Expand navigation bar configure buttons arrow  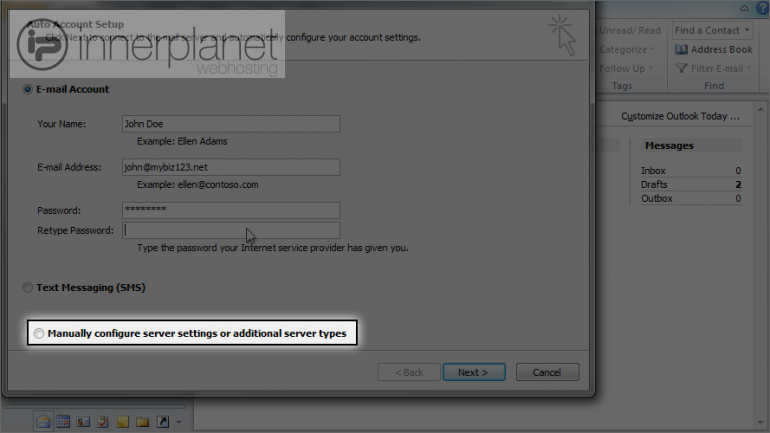pyautogui.click(x=179, y=422)
